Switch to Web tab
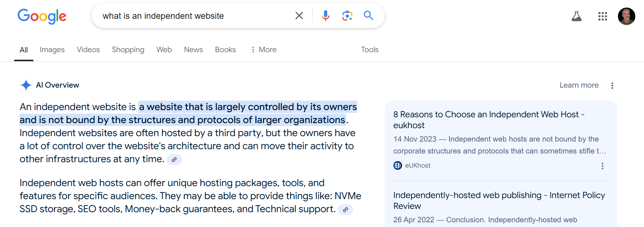This screenshot has height=227, width=644. tap(164, 50)
